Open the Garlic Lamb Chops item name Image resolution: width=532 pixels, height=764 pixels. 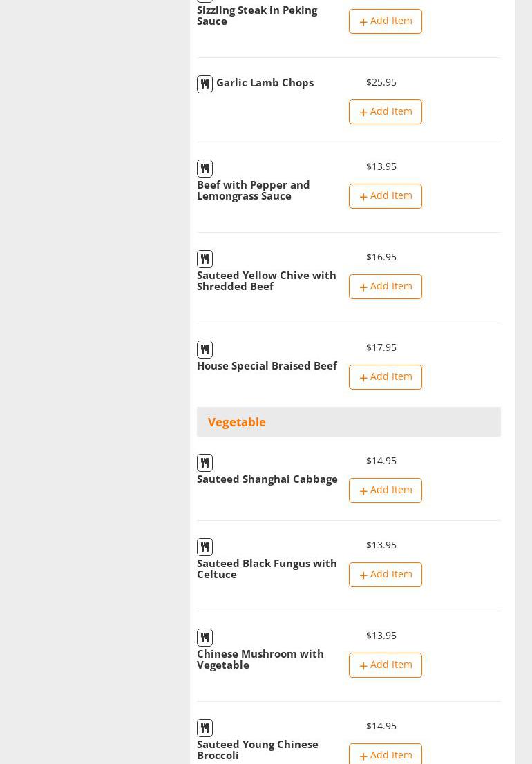point(265,83)
